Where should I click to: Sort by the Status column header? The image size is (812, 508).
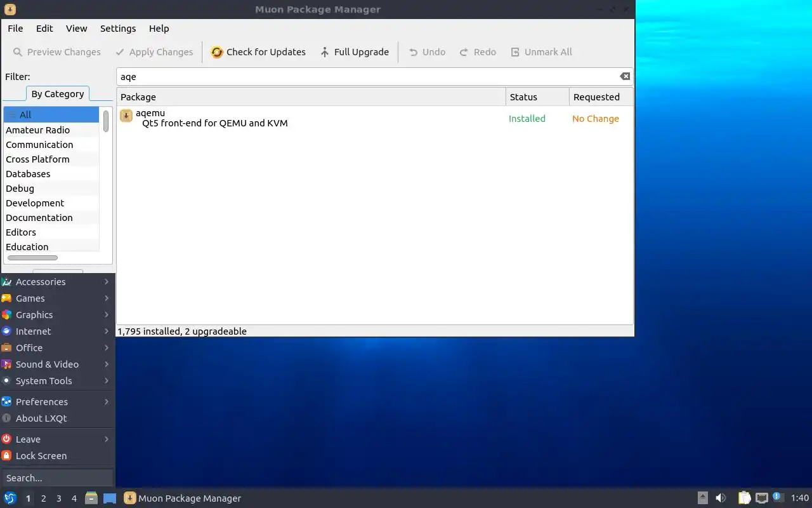click(537, 97)
